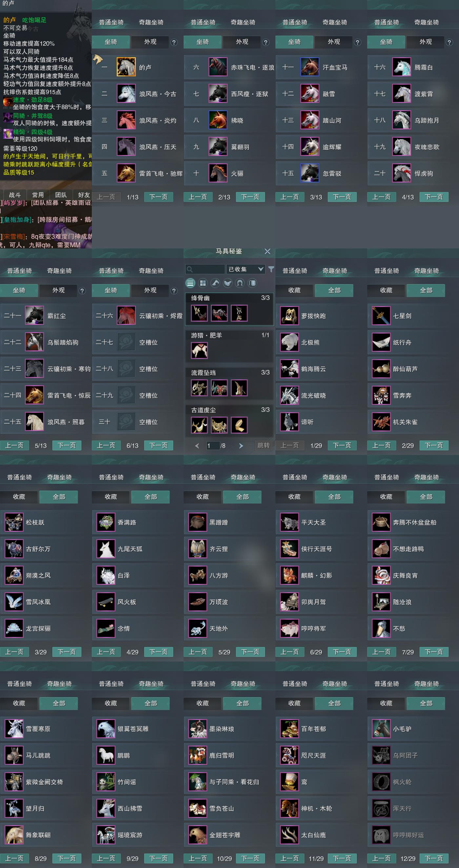
Task: Select the 拂晓 horse icon
Action: (x=218, y=120)
